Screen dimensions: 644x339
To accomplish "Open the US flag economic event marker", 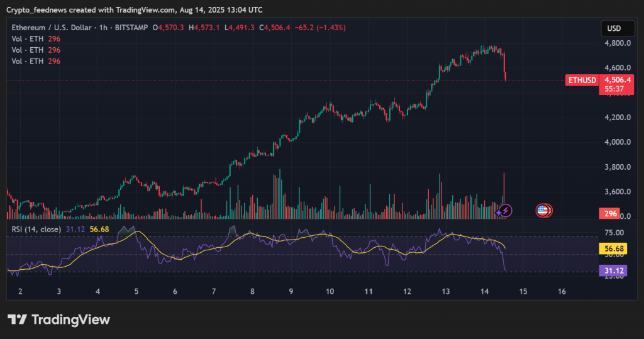I will [543, 211].
